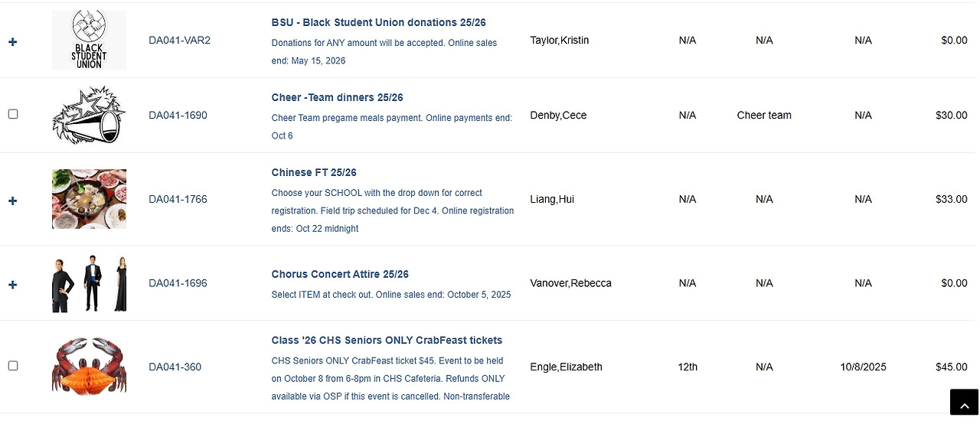Click the concert attire models image
The image size is (980, 424).
[x=89, y=283]
